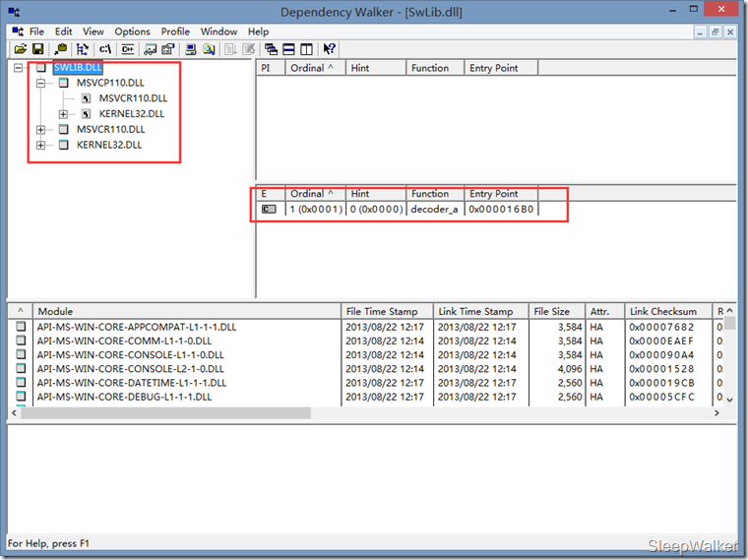Open the Help menu
The image size is (748, 560).
pos(258,31)
